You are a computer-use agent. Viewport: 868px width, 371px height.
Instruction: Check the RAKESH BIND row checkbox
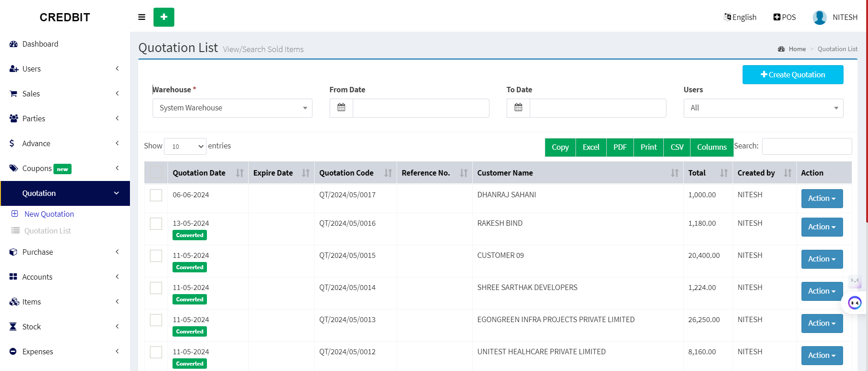(x=156, y=224)
